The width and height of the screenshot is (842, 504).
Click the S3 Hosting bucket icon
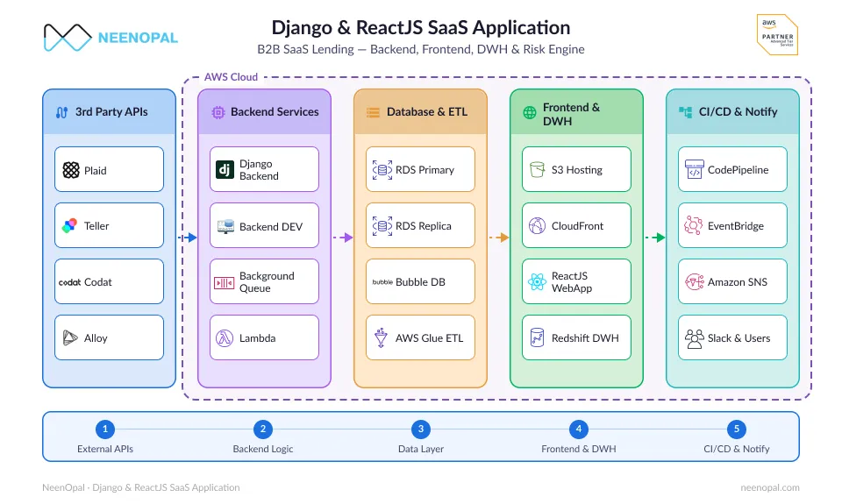point(537,170)
